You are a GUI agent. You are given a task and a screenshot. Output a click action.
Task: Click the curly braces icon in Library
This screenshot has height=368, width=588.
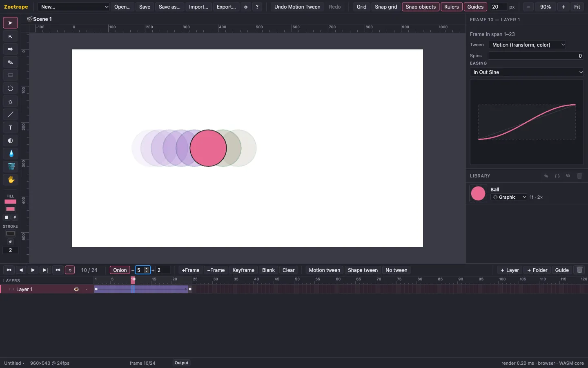tap(557, 176)
